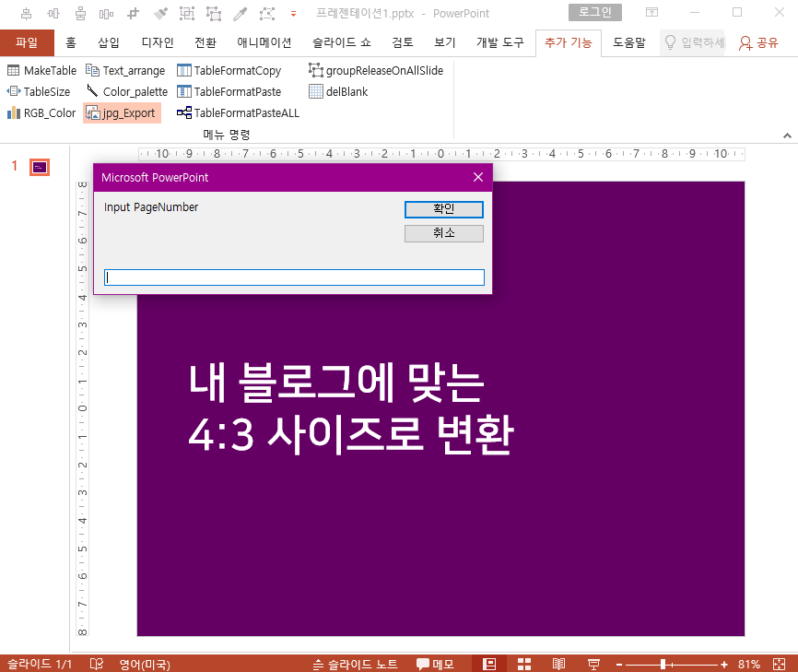The height and width of the screenshot is (672, 798).
Task: Confirm with the 확인 button in dialog
Action: pos(444,209)
